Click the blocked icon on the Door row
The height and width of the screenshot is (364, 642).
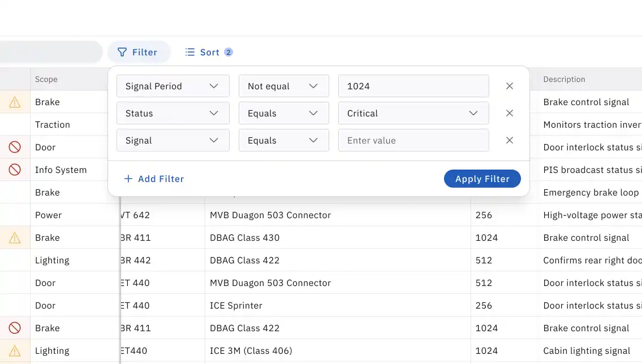15,147
